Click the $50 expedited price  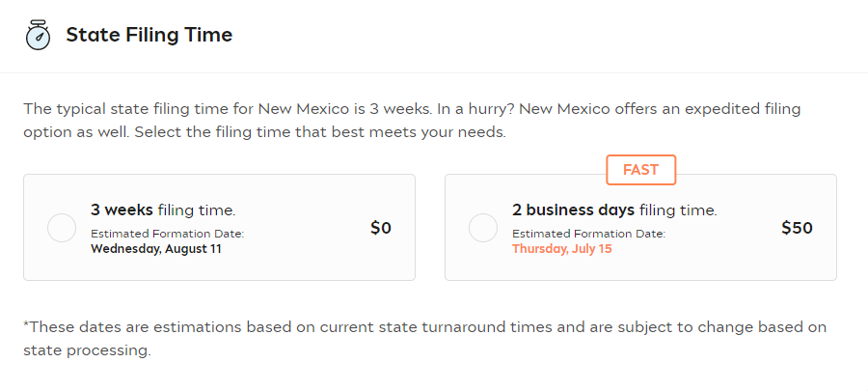pos(797,228)
